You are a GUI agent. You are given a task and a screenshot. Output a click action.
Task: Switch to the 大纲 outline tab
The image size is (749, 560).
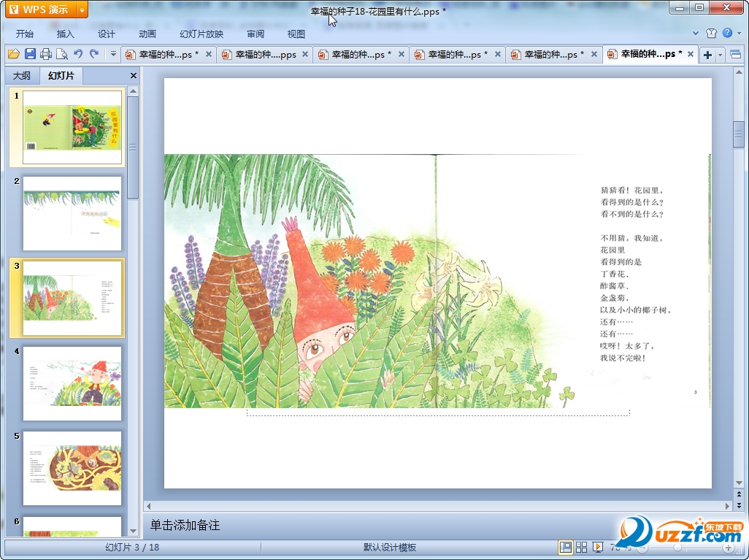coord(21,75)
